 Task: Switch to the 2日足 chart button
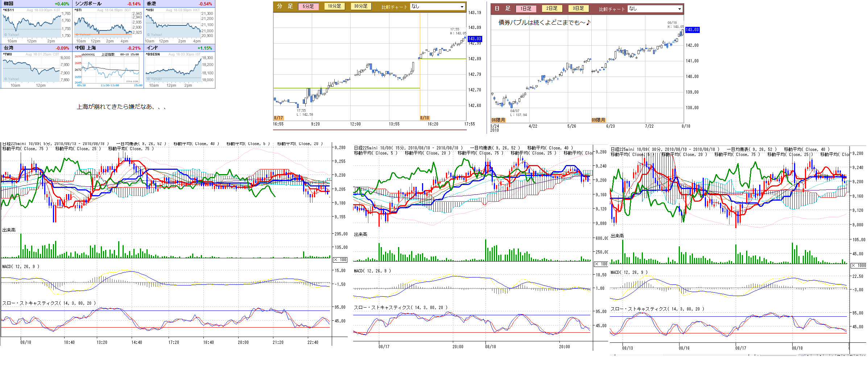point(552,8)
